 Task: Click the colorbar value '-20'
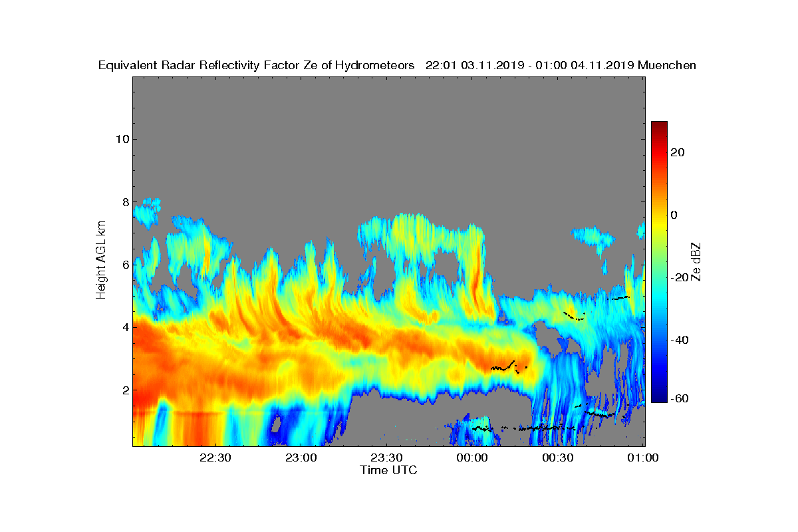[x=678, y=277]
